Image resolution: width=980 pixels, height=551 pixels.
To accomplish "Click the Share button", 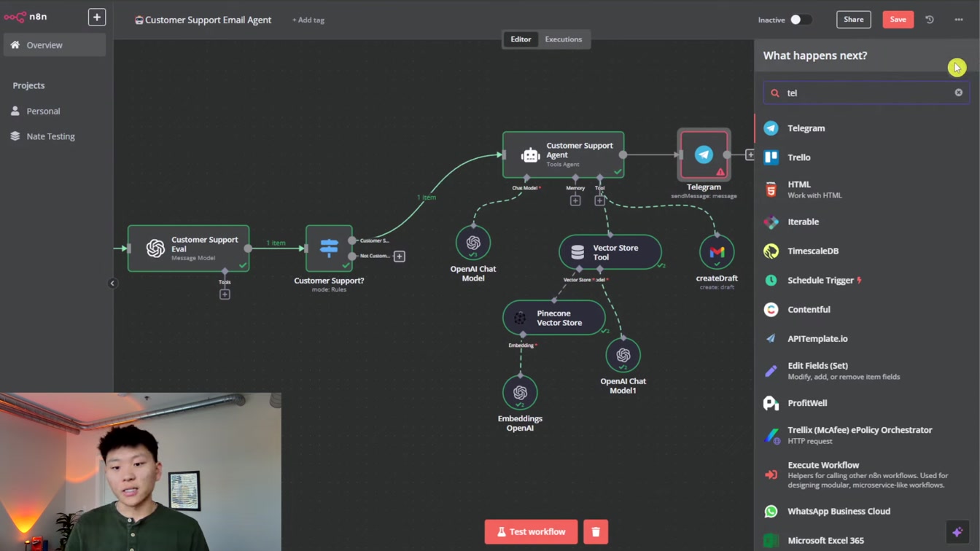I will tap(854, 20).
